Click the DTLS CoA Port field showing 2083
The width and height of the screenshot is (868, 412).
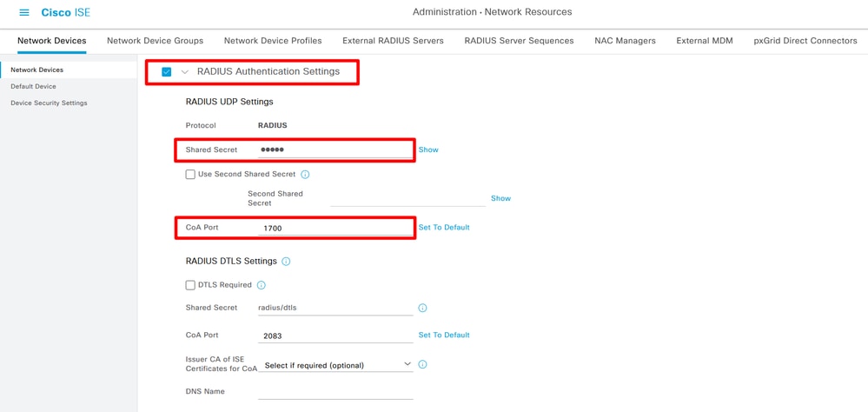point(335,336)
